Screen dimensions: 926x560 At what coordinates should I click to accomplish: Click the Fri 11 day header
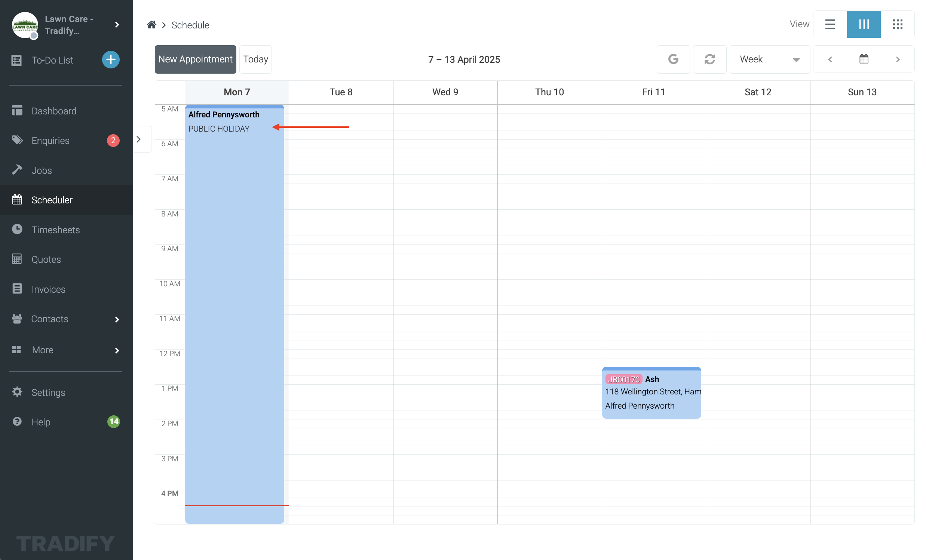coord(653,92)
